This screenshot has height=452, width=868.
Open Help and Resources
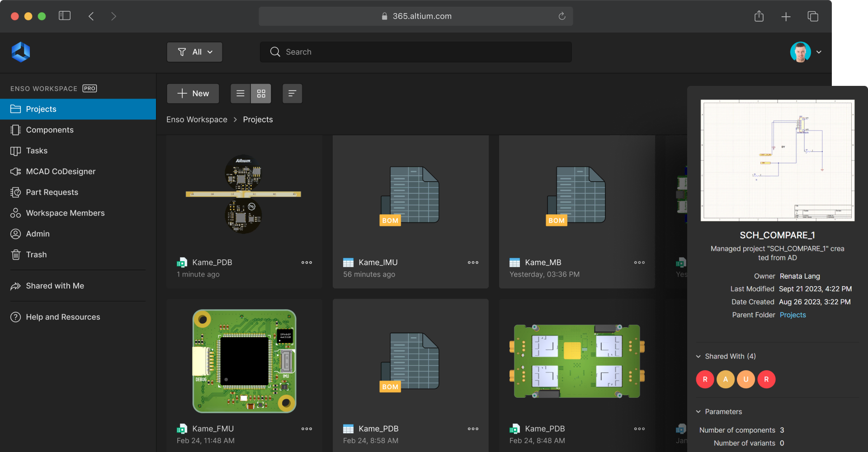click(63, 317)
